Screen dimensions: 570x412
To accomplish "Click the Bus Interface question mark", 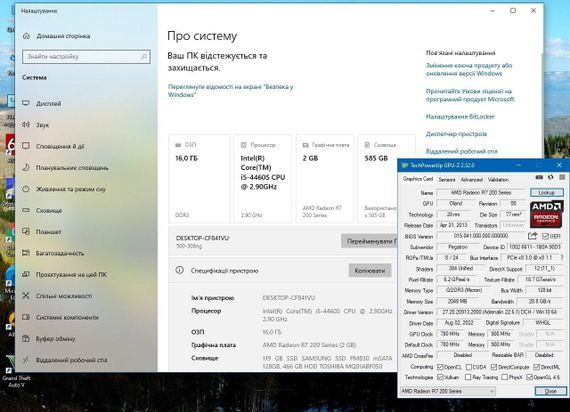I will pos(562,257).
